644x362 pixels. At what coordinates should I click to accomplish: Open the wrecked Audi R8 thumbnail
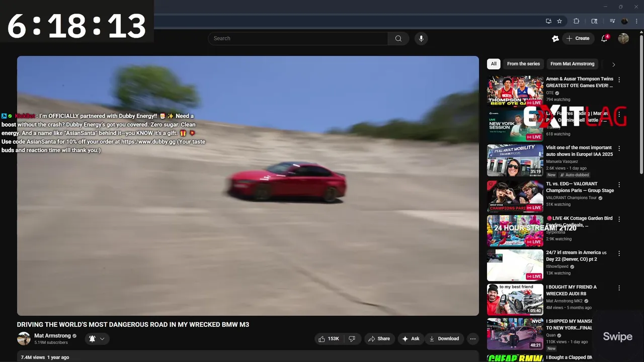coord(515,300)
